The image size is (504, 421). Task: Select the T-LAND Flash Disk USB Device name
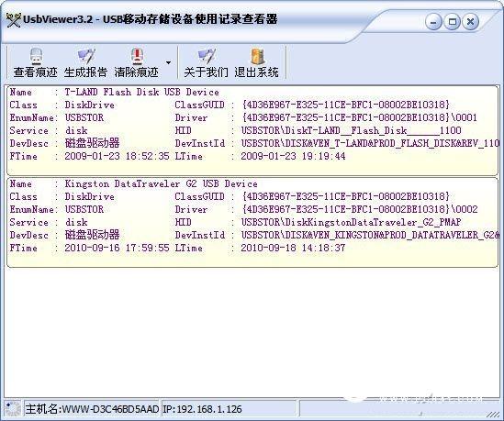[x=141, y=92]
